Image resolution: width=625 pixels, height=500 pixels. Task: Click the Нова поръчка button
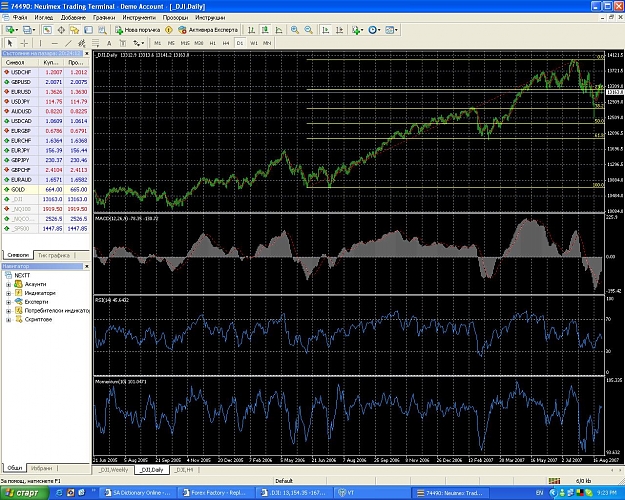coord(138,30)
